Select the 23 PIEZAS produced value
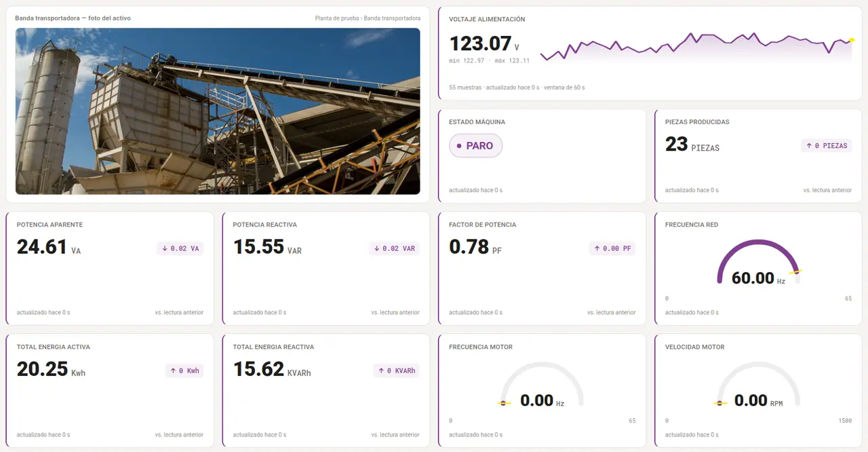 click(x=692, y=144)
